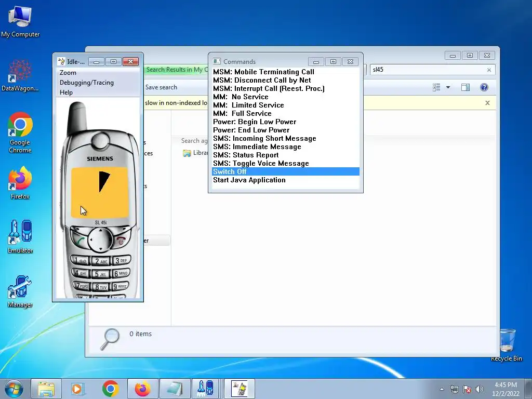Select SMS: Incoming Short Message command
This screenshot has width=532, height=399.
coord(285,138)
